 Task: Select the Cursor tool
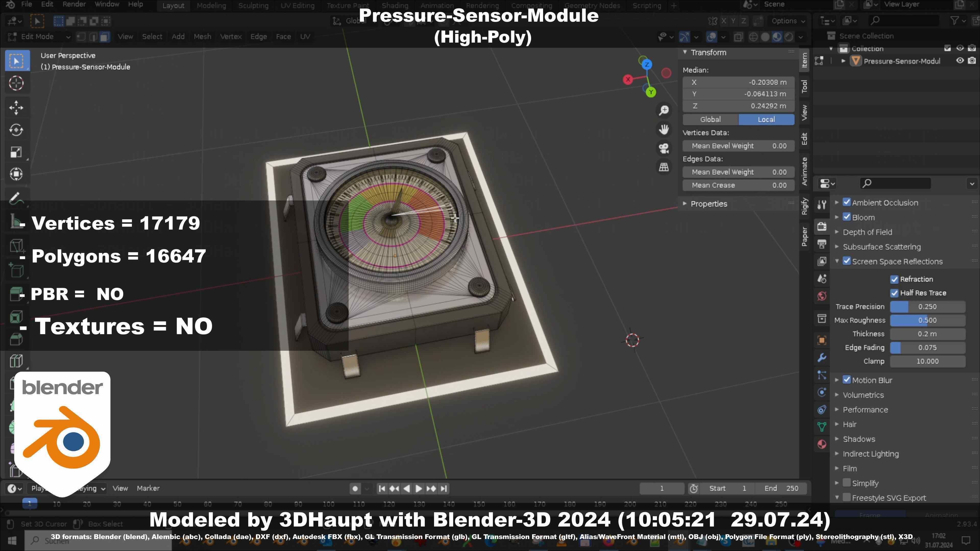click(x=16, y=83)
